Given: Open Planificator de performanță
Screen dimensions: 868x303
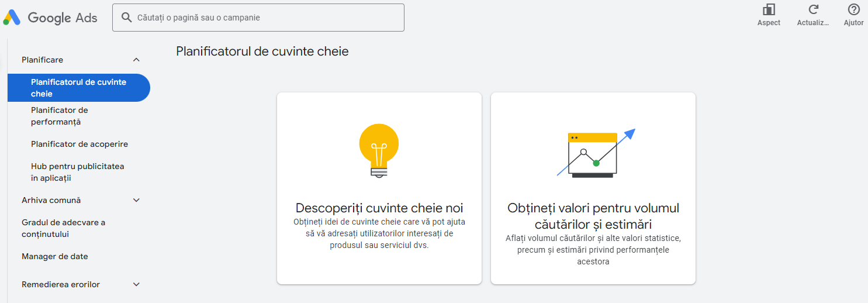Looking at the screenshot, I should (x=60, y=116).
